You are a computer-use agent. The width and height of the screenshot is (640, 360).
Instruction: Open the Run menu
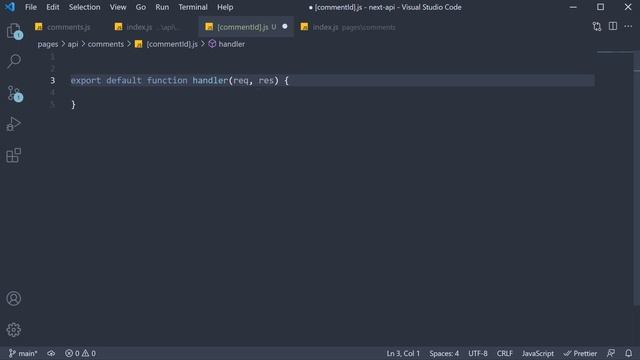(x=162, y=7)
